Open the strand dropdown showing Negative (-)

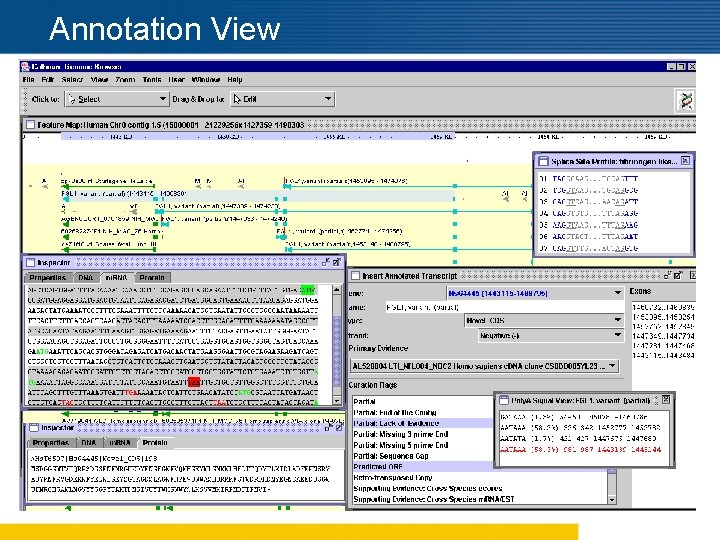[551, 336]
